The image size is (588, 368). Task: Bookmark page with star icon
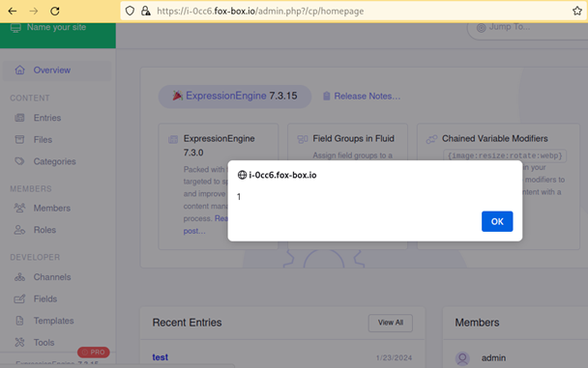tap(577, 11)
